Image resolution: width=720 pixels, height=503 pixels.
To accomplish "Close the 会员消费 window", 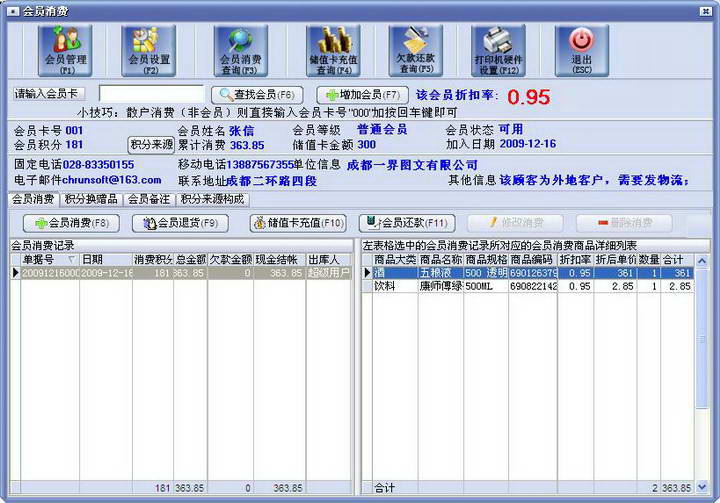I will [705, 11].
